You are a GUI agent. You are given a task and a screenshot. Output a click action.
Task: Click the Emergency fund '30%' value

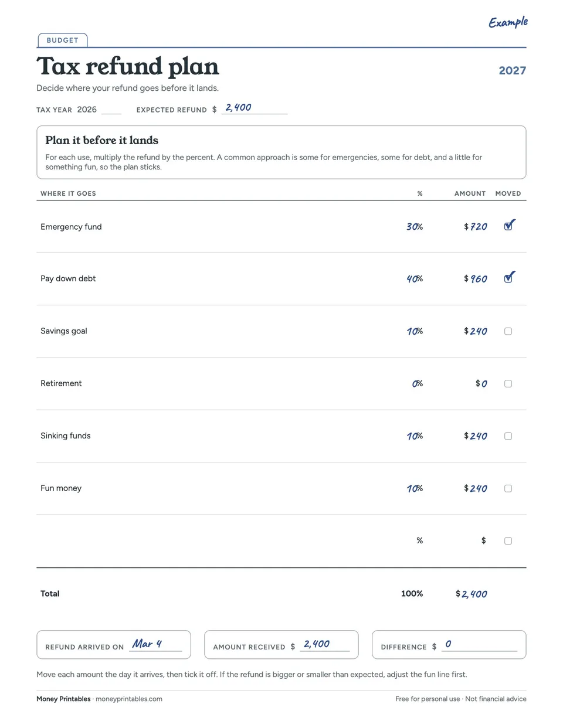tap(415, 227)
